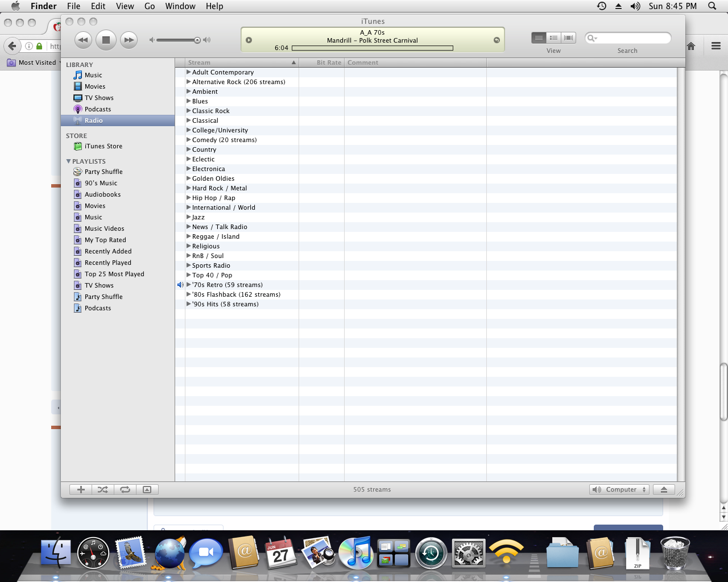The height and width of the screenshot is (582, 728).
Task: Expand the Comedy category
Action: click(189, 140)
